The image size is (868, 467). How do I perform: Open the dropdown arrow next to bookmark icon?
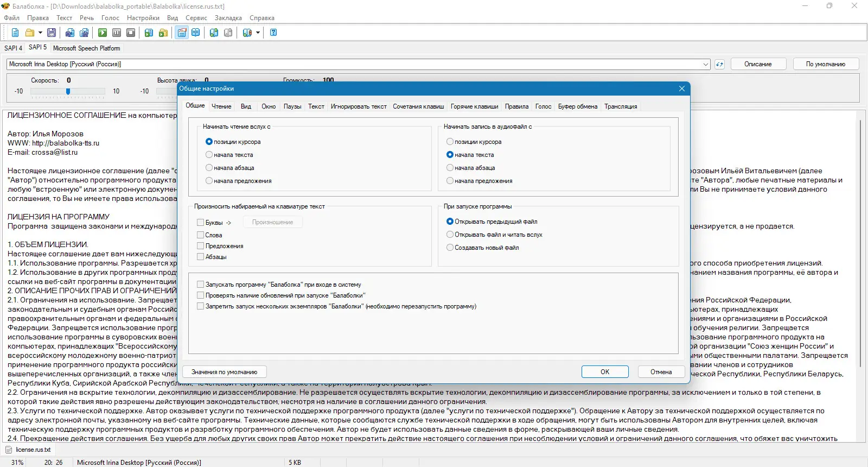pyautogui.click(x=258, y=33)
